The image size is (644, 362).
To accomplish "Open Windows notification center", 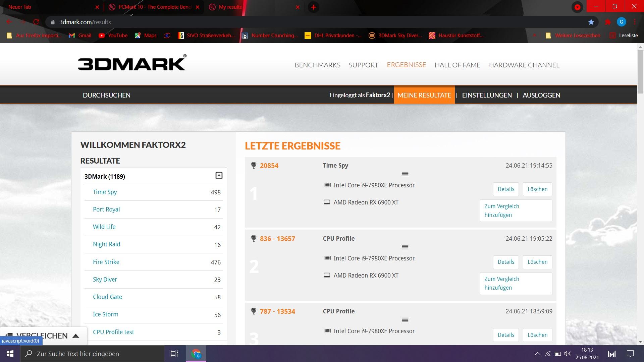I will [630, 354].
